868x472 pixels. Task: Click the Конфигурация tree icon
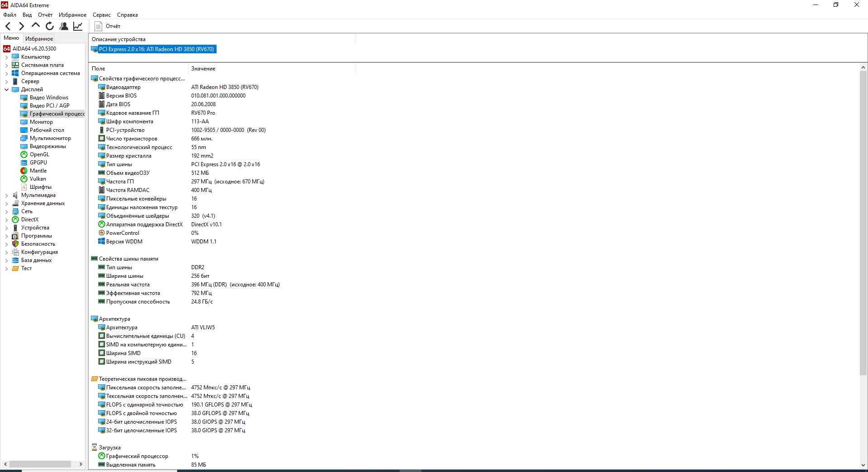(15, 252)
